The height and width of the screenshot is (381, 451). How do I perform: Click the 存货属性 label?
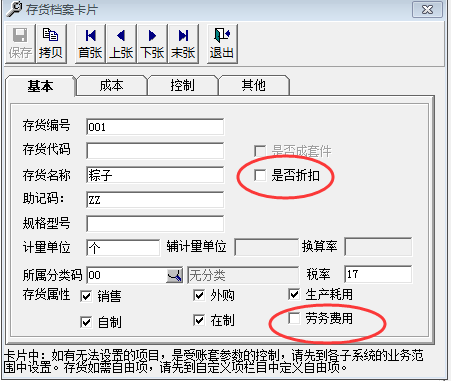(x=46, y=295)
